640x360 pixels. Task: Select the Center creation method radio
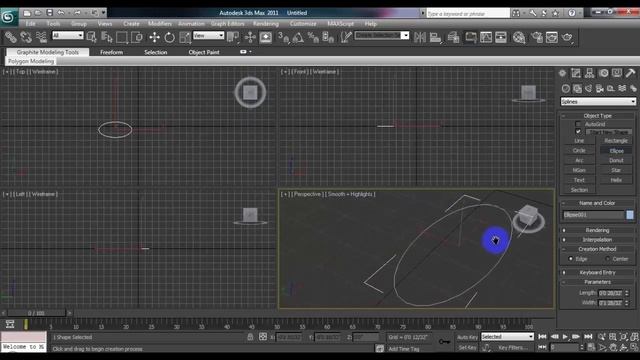point(607,259)
